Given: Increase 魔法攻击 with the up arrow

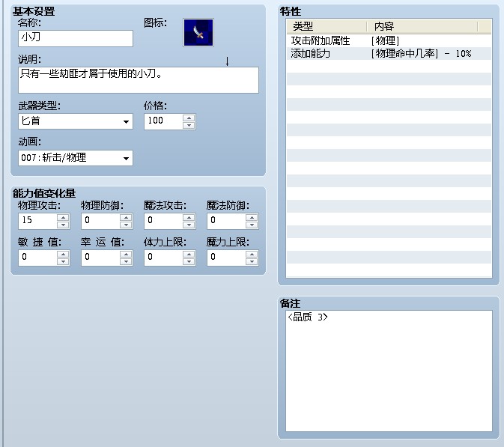Looking at the screenshot, I should (189, 218).
